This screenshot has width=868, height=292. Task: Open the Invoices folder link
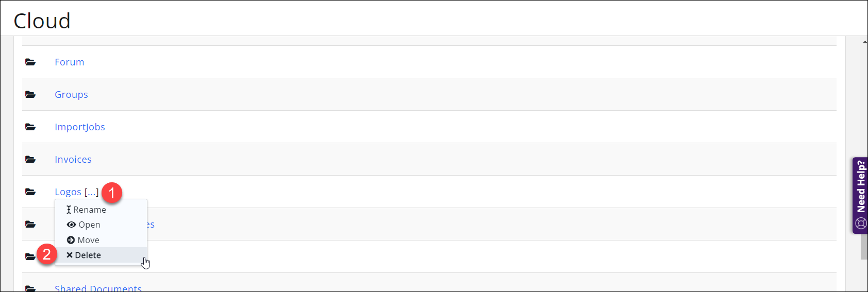[x=73, y=160]
